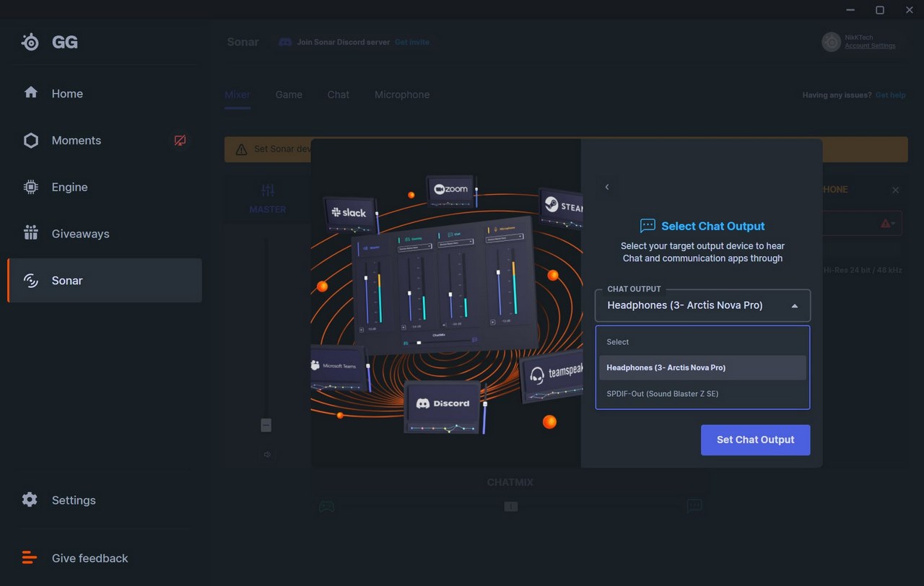Click the Master mixer icon
This screenshot has height=586, width=924.
click(268, 191)
